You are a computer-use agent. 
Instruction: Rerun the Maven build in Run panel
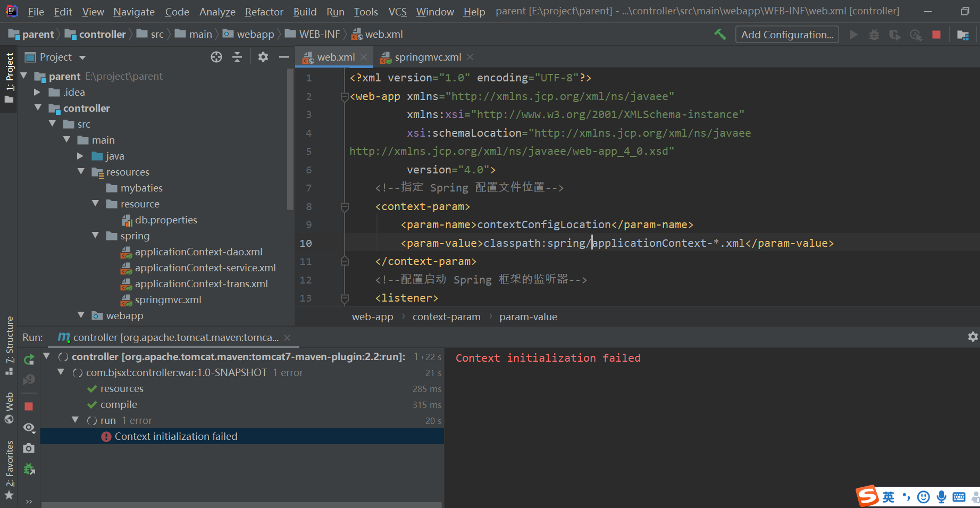click(29, 360)
